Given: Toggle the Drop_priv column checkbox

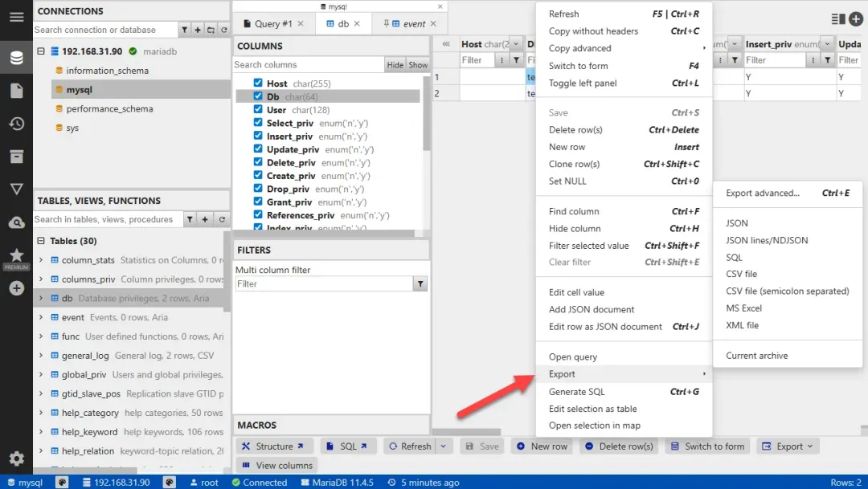Looking at the screenshot, I should click(258, 189).
